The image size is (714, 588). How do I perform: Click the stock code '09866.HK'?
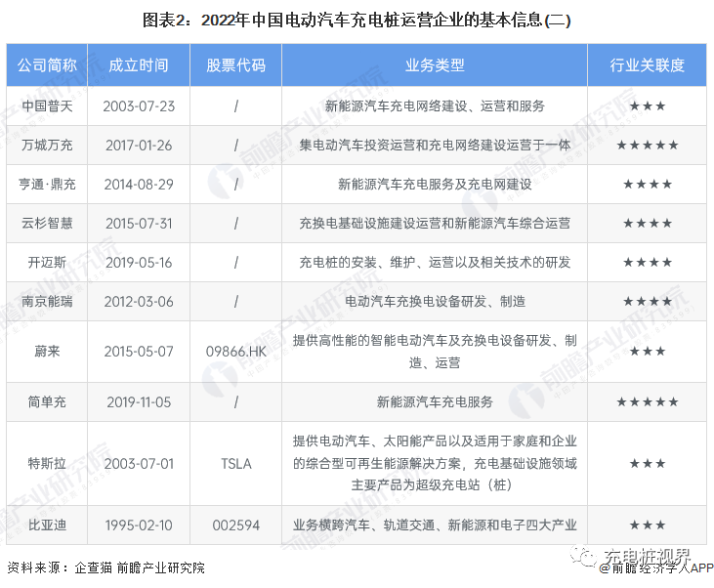click(235, 352)
